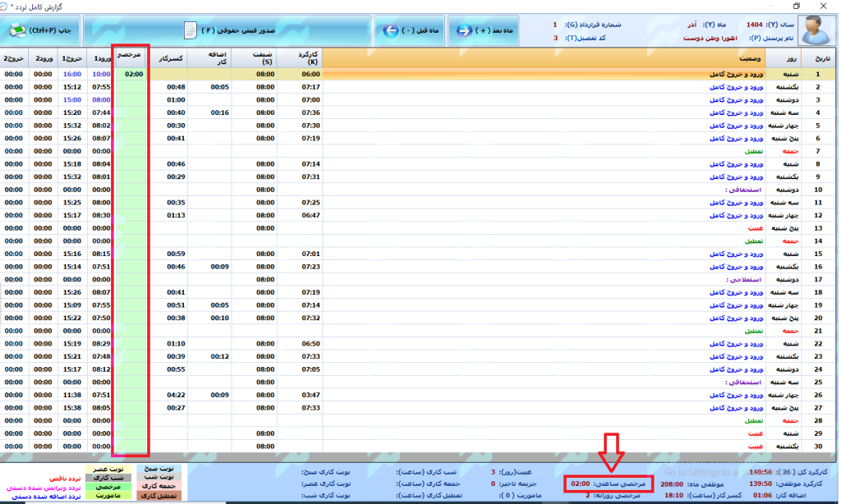Select row 7 جمعه holiday row
Image resolution: width=841 pixels, height=504 pixels.
pos(493,151)
